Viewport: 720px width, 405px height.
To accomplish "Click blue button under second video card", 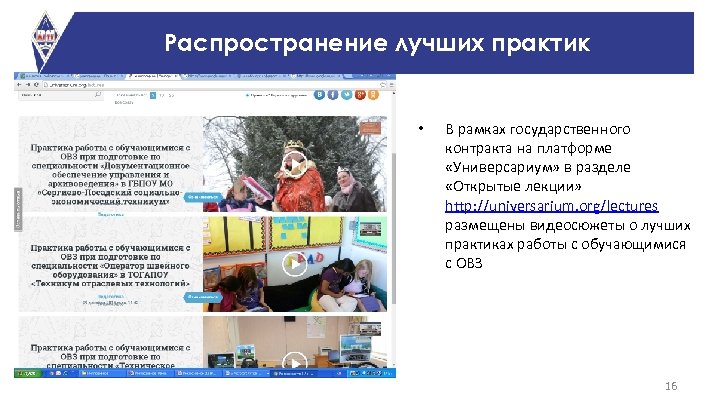I will [x=202, y=297].
